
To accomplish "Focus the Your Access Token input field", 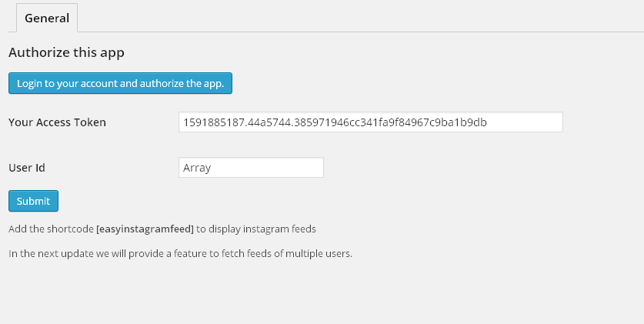I will (x=369, y=122).
